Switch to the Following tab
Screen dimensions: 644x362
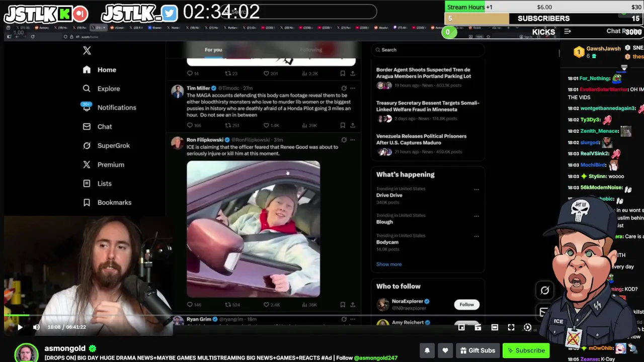coord(311,50)
